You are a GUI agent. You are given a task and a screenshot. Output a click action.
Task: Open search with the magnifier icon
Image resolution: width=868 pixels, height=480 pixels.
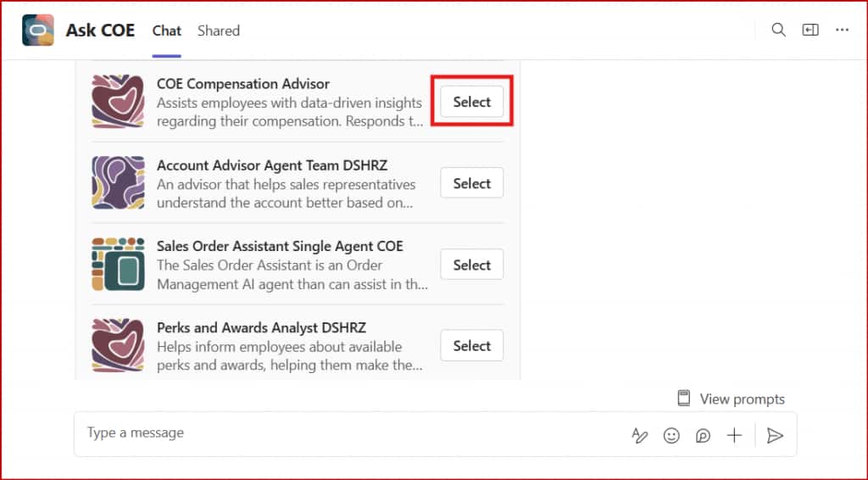tap(778, 31)
